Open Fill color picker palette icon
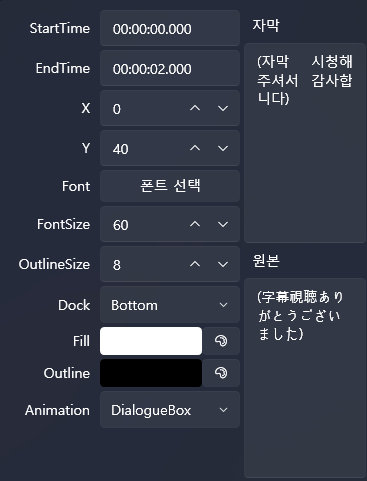The height and width of the screenshot is (481, 367). point(221,341)
